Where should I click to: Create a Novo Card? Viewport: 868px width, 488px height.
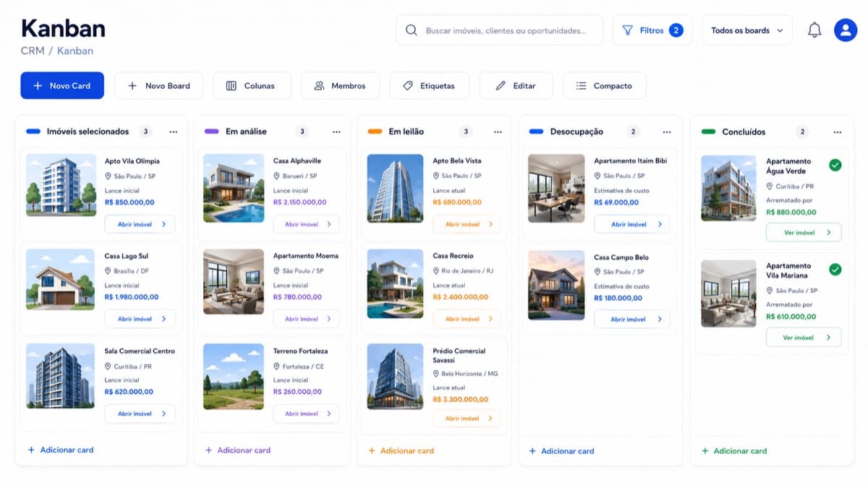(x=62, y=85)
